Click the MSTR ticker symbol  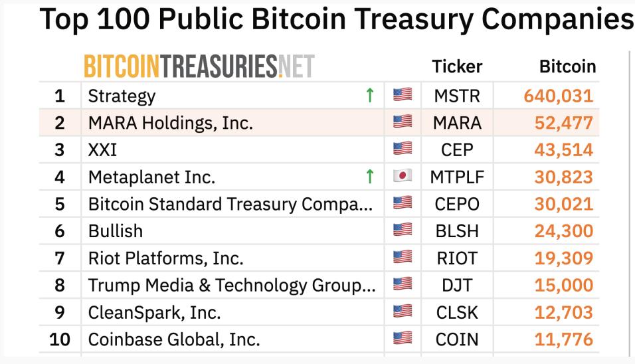click(x=457, y=96)
